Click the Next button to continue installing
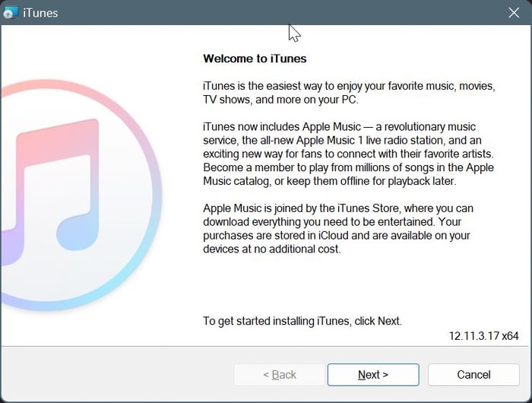The width and height of the screenshot is (532, 403). click(x=373, y=374)
